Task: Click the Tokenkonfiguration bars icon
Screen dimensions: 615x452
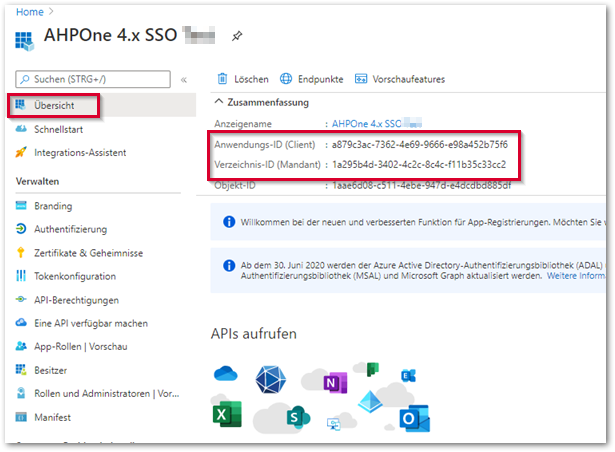Action: pos(21,276)
